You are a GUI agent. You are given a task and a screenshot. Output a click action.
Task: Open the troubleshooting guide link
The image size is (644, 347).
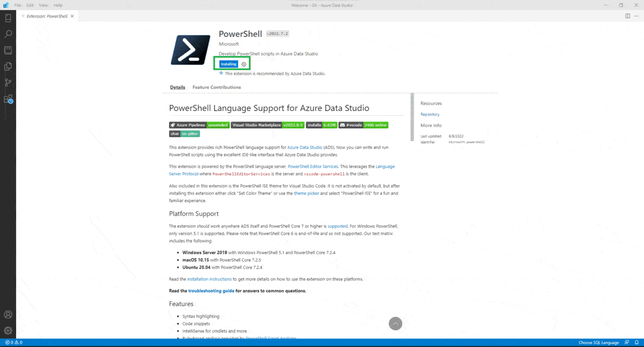pyautogui.click(x=211, y=291)
